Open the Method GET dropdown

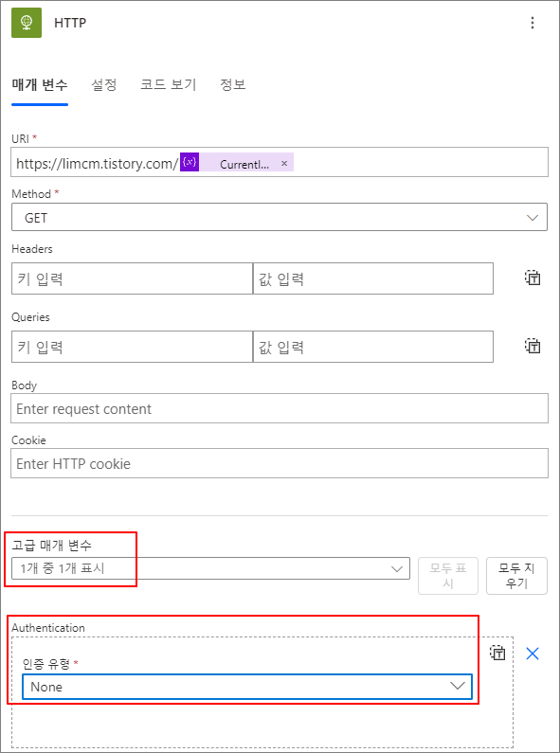pyautogui.click(x=280, y=217)
